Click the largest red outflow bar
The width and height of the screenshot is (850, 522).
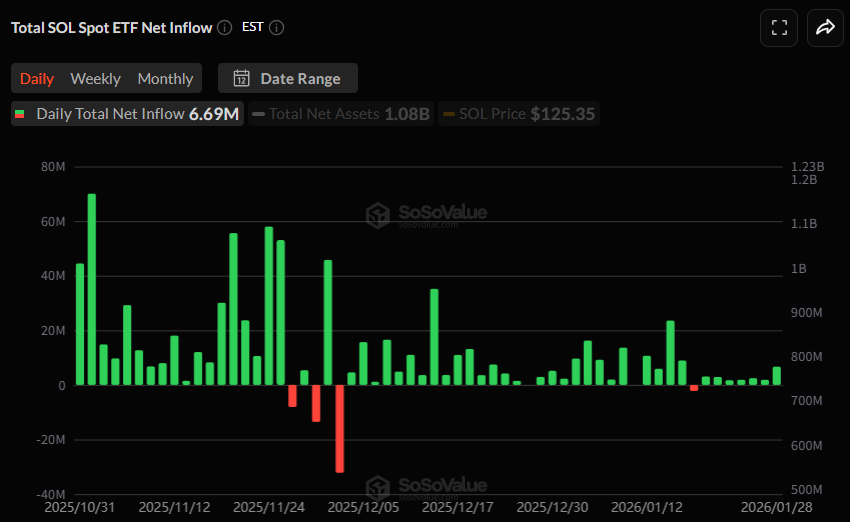(x=340, y=428)
